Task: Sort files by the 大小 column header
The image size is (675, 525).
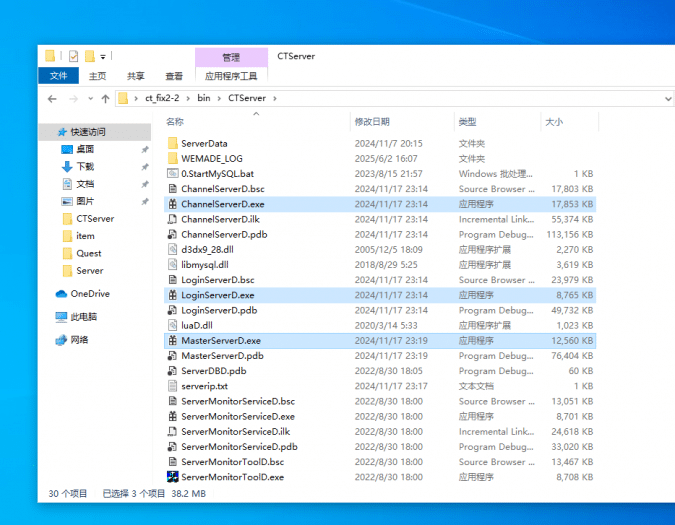Action: pyautogui.click(x=553, y=122)
